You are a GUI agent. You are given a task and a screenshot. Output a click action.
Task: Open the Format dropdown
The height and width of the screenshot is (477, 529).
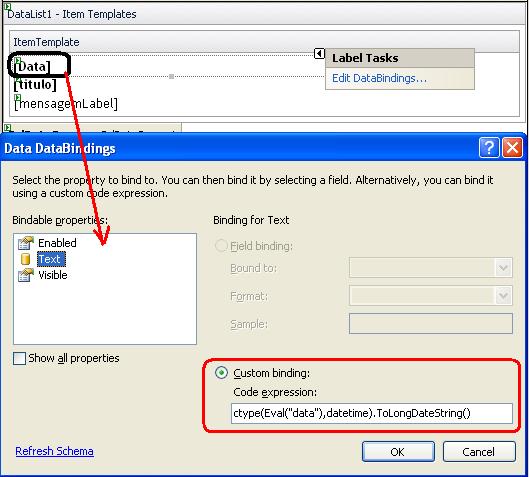coord(503,296)
